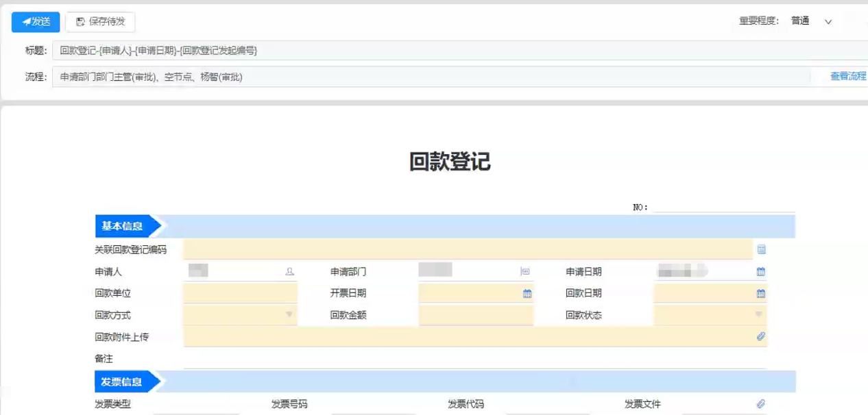The image size is (868, 415).
Task: Expand the 回款方式 dropdown
Action: [289, 315]
